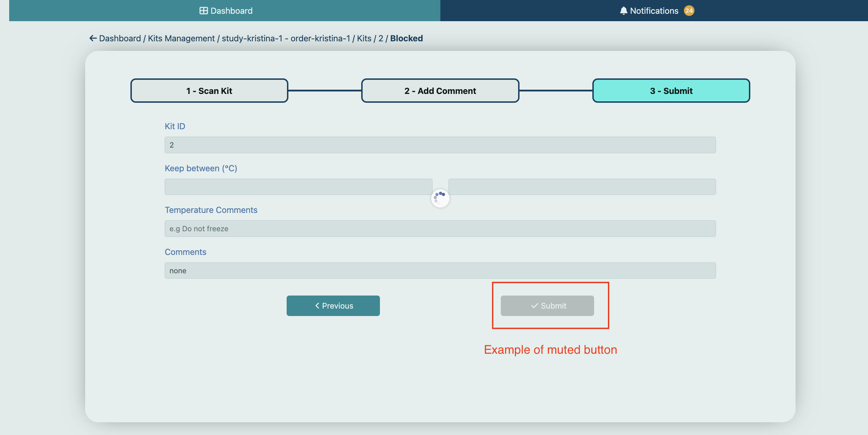Click the Blocked breadcrumb text
868x435 pixels.
point(406,38)
